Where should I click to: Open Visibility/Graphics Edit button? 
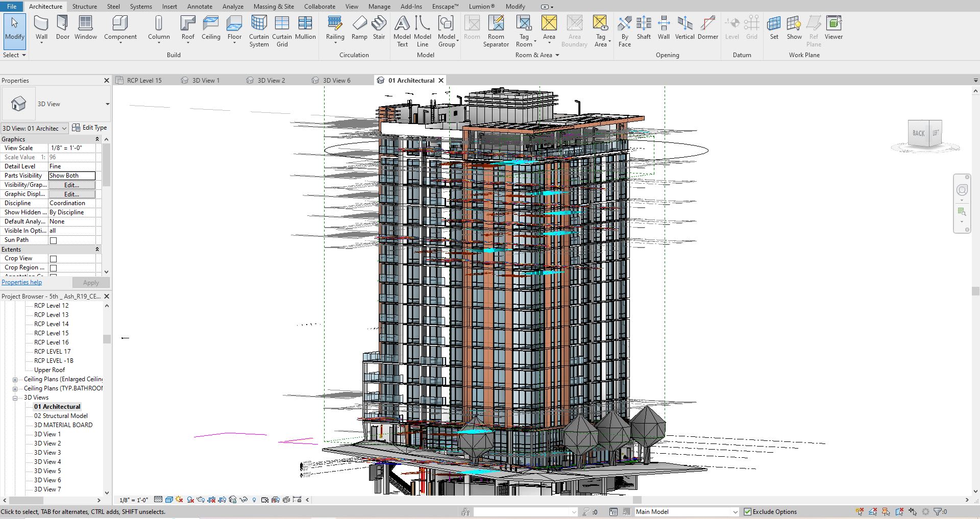point(72,185)
